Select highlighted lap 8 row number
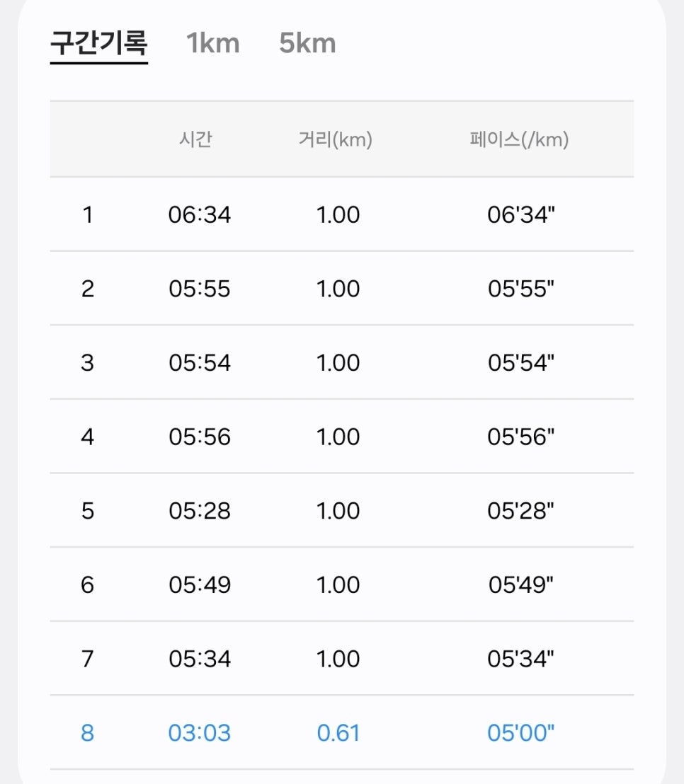Screen dimensions: 684x784 pos(88,732)
